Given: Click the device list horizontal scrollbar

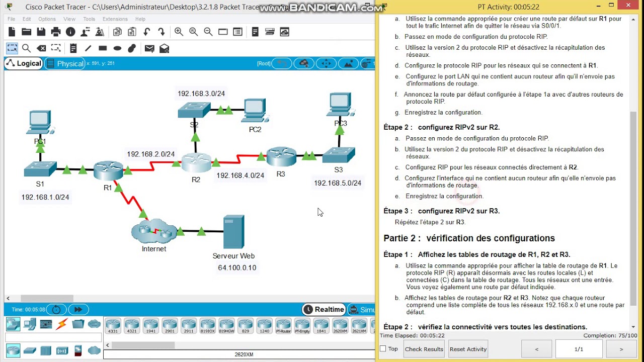Looking at the screenshot, I should (143, 345).
